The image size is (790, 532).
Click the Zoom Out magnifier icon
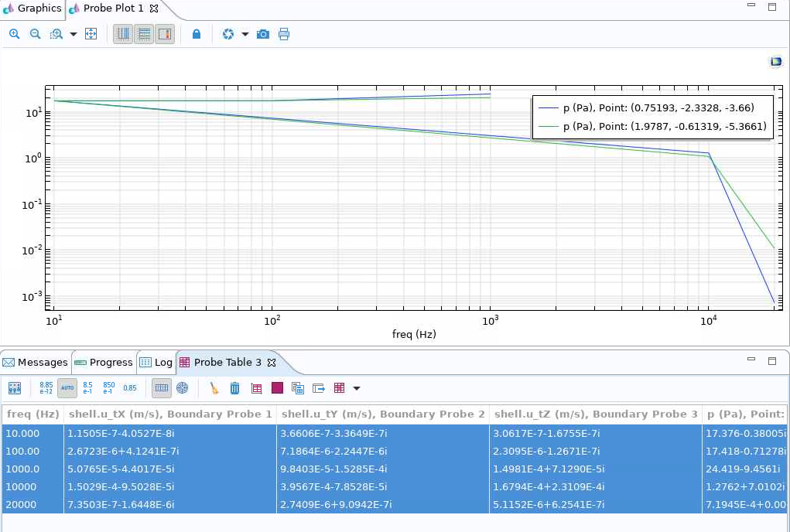click(35, 34)
